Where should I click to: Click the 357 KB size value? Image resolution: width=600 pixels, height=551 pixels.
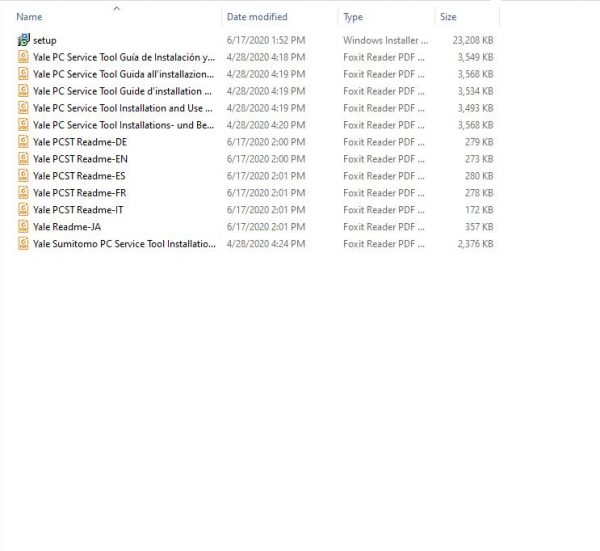[479, 227]
